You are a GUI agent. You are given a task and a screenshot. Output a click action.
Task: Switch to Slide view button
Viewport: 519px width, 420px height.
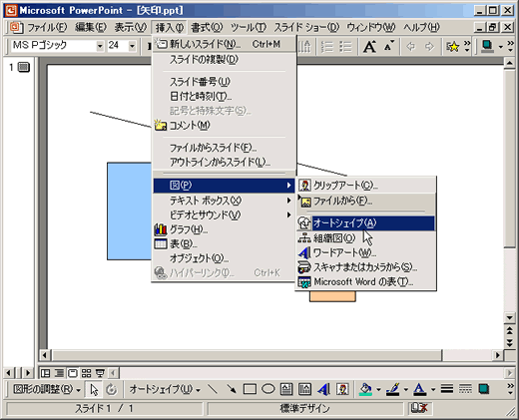(x=73, y=373)
